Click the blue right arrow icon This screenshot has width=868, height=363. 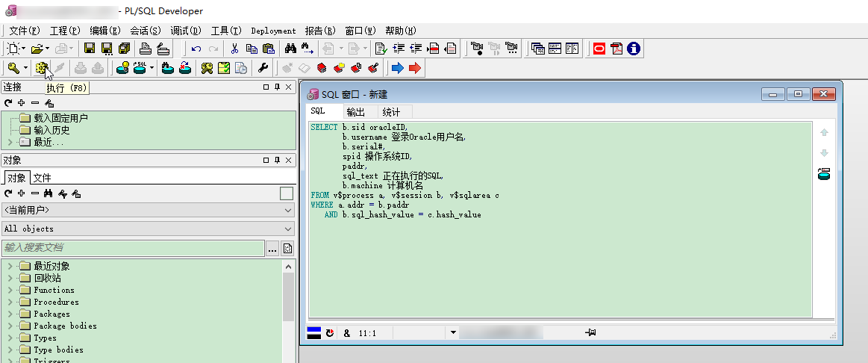[397, 68]
